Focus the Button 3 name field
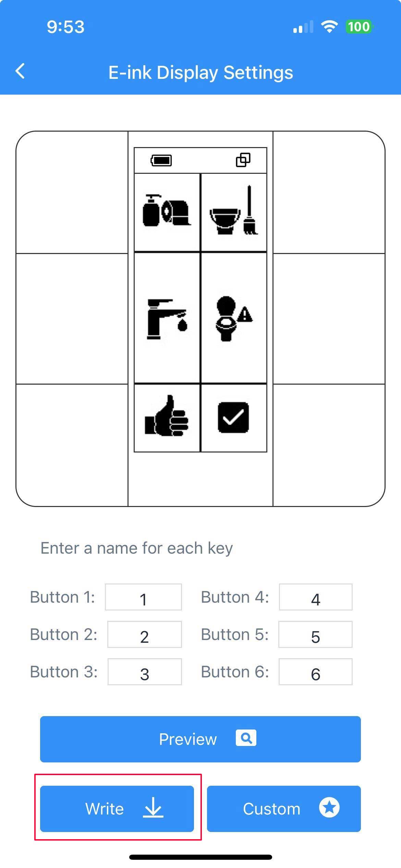Image resolution: width=401 pixels, height=868 pixels. pos(145,672)
